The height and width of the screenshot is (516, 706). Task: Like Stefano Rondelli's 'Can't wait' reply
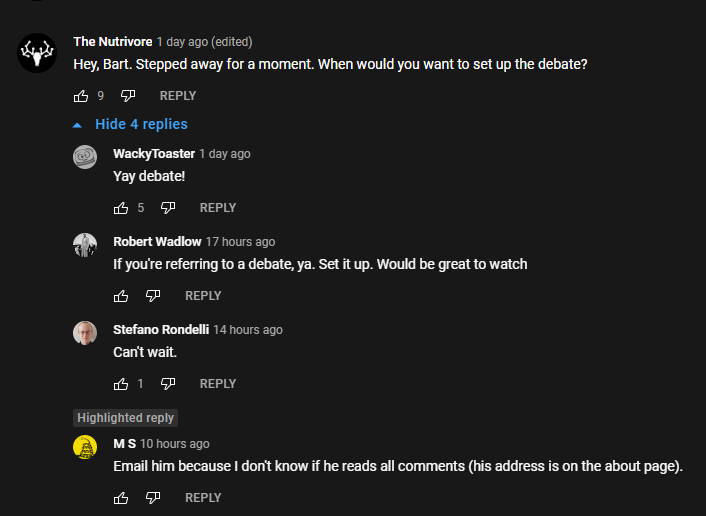tap(121, 384)
